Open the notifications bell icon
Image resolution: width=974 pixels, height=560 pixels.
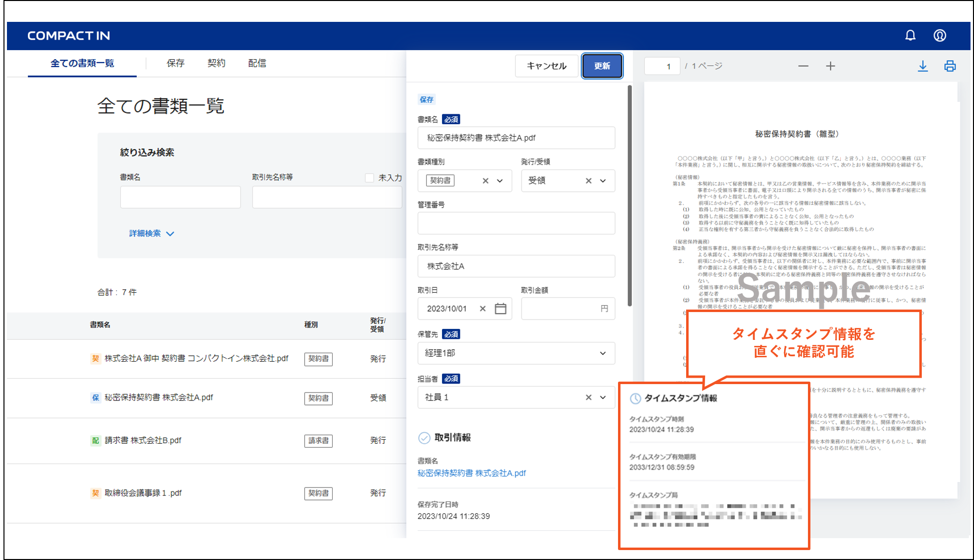pyautogui.click(x=910, y=35)
